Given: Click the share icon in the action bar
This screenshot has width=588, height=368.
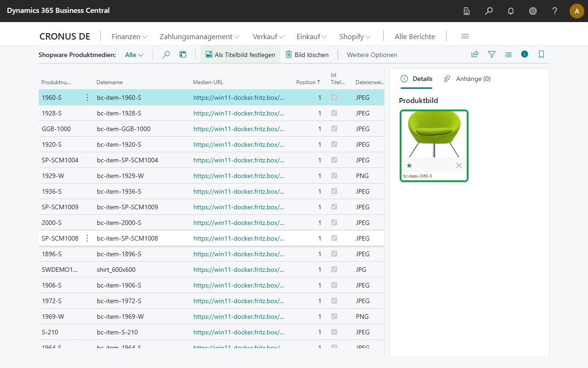Looking at the screenshot, I should (475, 54).
